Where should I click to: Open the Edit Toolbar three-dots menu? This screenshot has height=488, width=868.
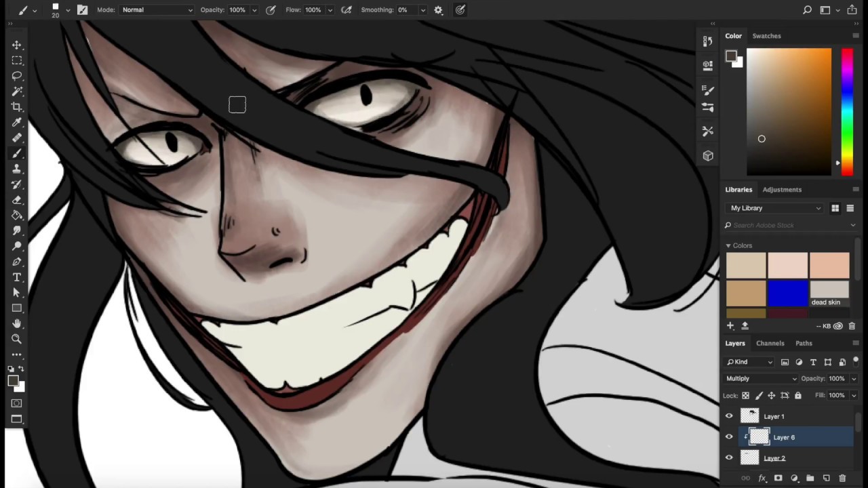point(17,354)
